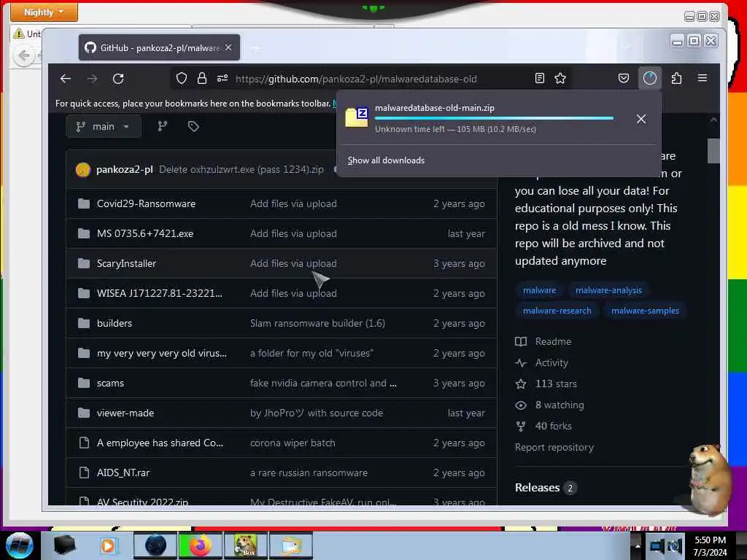Click the Activity pulse icon
Viewport: 747px width, 560px height.
521,363
